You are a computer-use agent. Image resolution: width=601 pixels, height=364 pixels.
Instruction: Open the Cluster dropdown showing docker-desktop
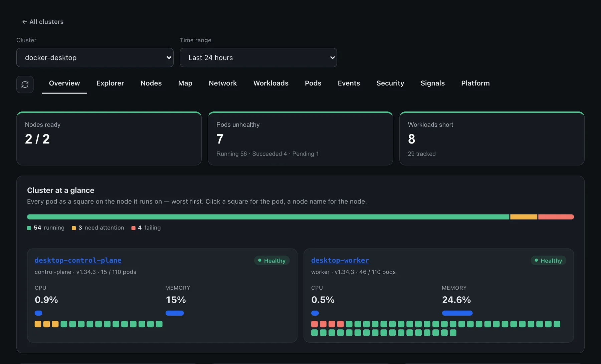(x=95, y=57)
